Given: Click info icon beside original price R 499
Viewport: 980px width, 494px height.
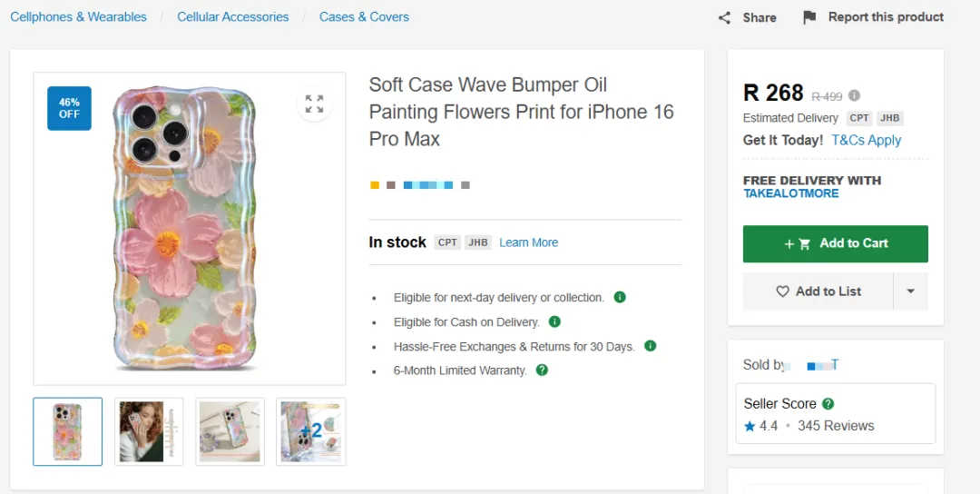Looking at the screenshot, I should click(x=855, y=95).
